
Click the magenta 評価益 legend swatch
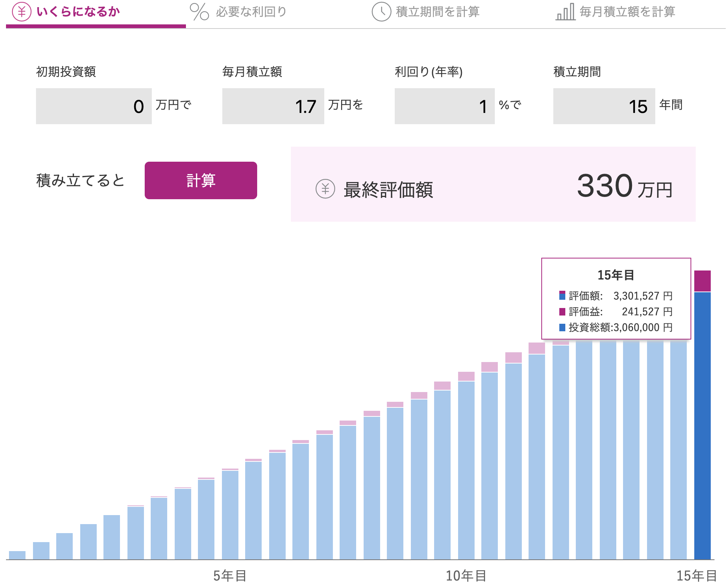tap(562, 312)
